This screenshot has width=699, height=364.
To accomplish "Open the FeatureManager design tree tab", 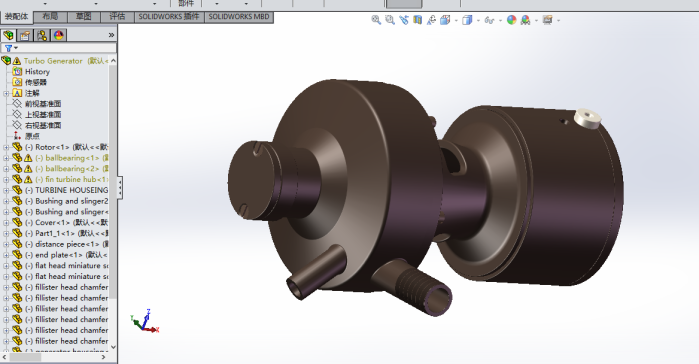I will pyautogui.click(x=8, y=35).
